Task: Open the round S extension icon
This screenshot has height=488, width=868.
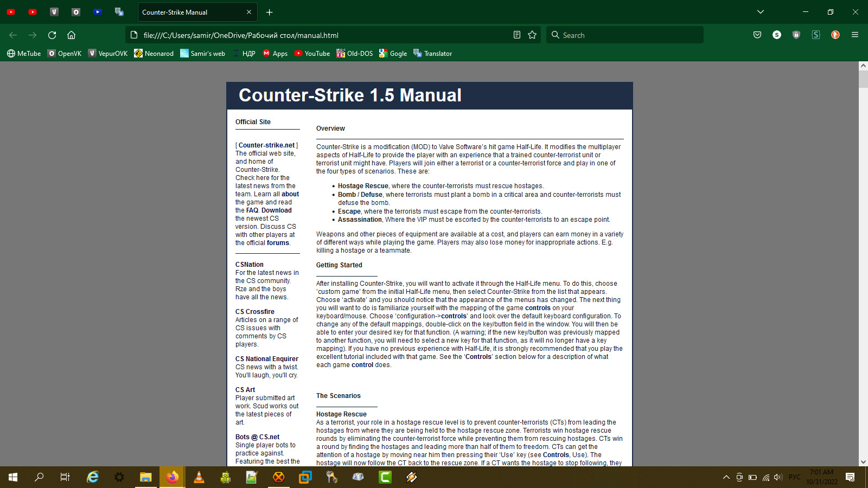Action: tap(777, 35)
